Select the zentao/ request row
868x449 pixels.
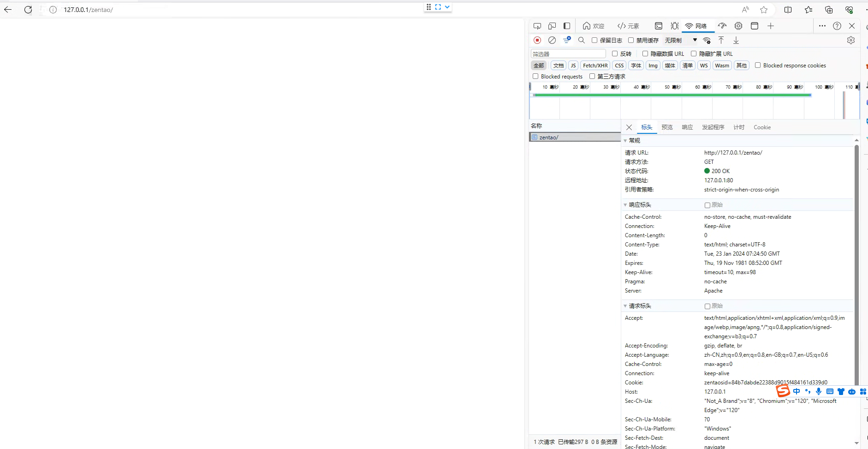(x=575, y=137)
